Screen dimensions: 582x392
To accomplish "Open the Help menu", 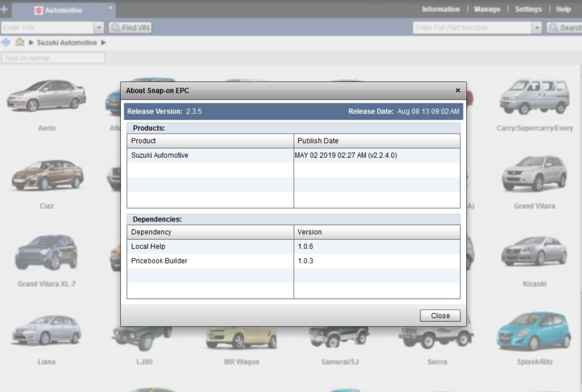I will click(563, 9).
